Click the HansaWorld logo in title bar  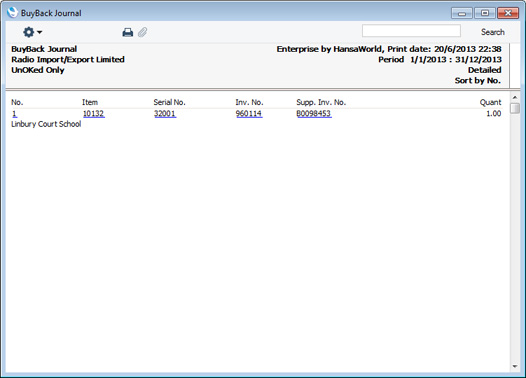(12, 13)
